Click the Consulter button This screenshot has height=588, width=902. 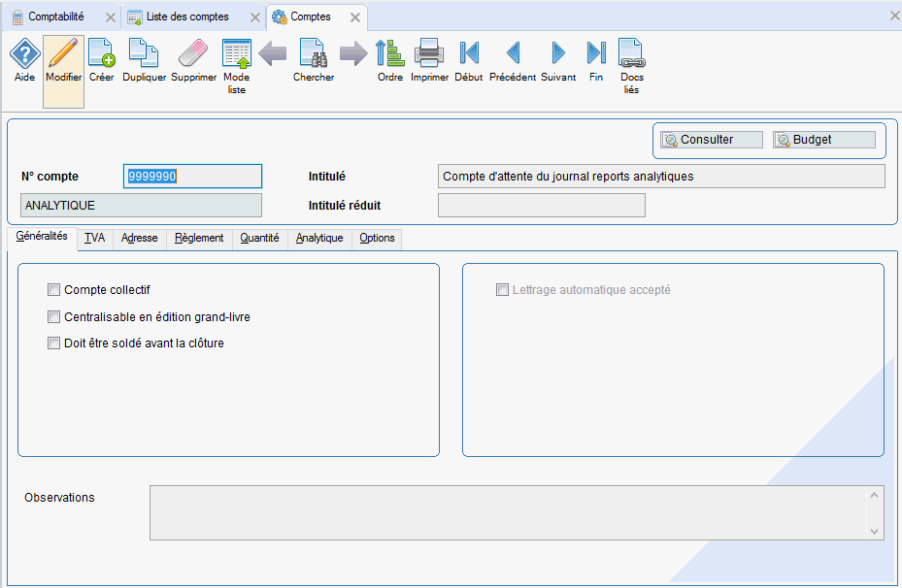711,140
